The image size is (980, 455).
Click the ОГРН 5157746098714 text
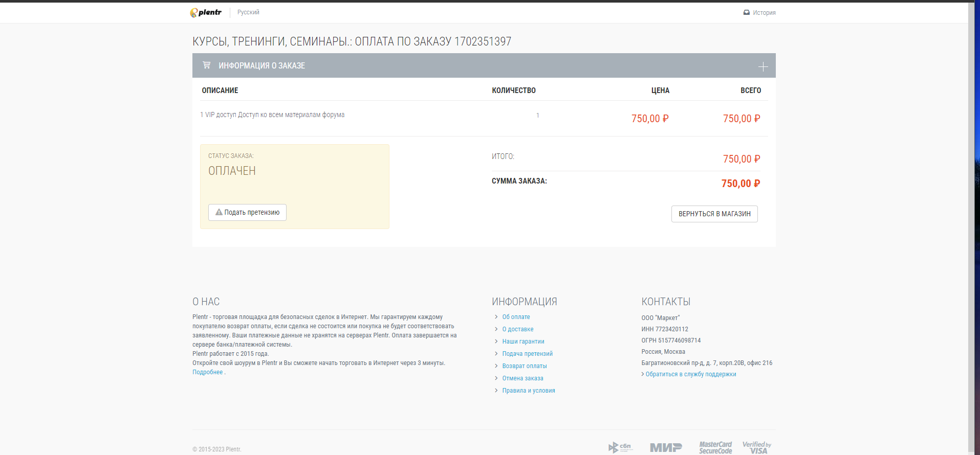pyautogui.click(x=671, y=340)
